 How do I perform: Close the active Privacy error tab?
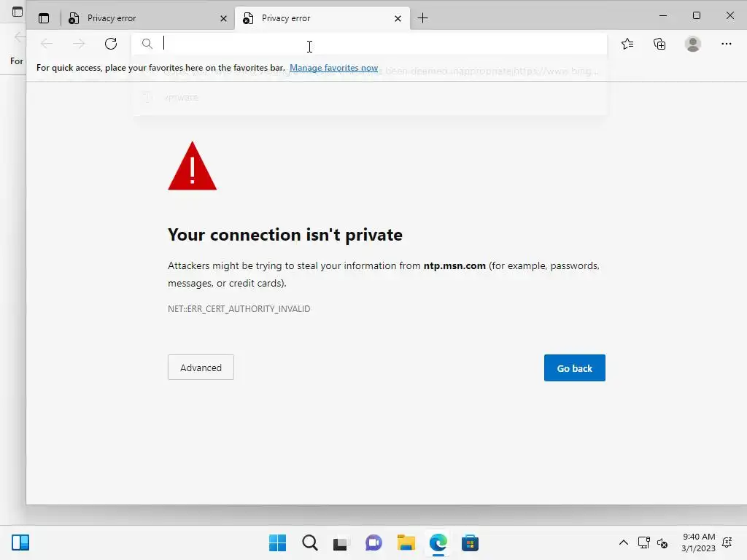point(398,18)
